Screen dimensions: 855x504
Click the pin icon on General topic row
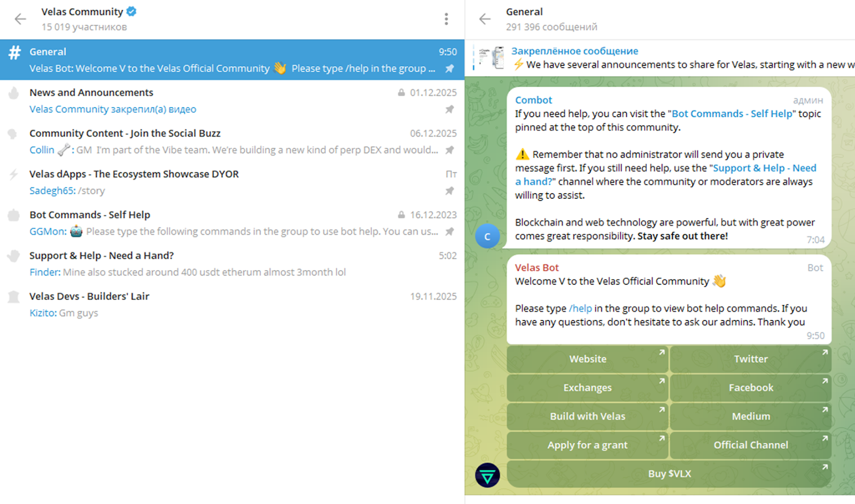click(x=450, y=68)
